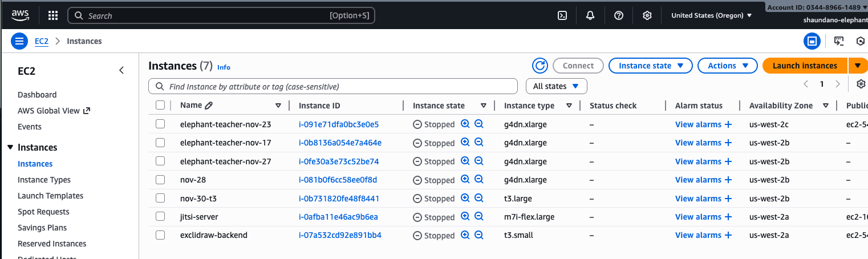The width and height of the screenshot is (868, 259).
Task: Open the services grid menu
Action: [53, 15]
